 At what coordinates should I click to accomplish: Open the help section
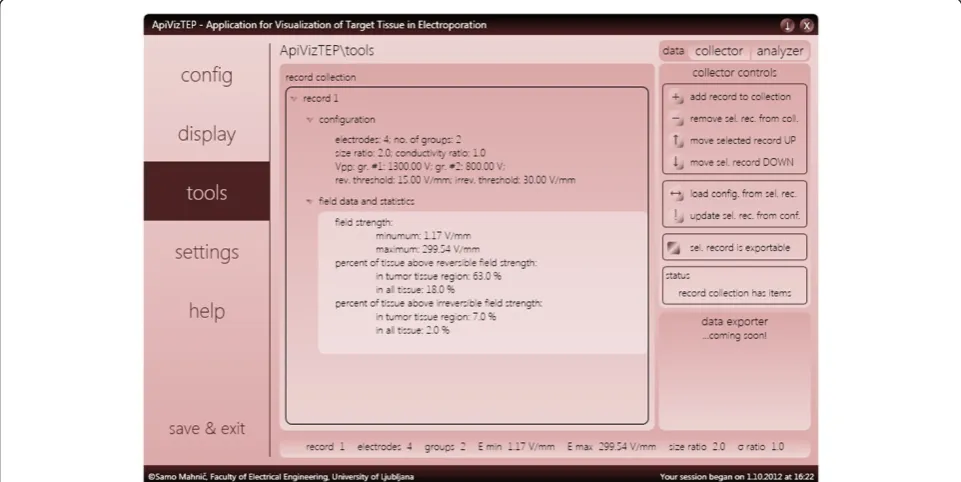pos(207,310)
